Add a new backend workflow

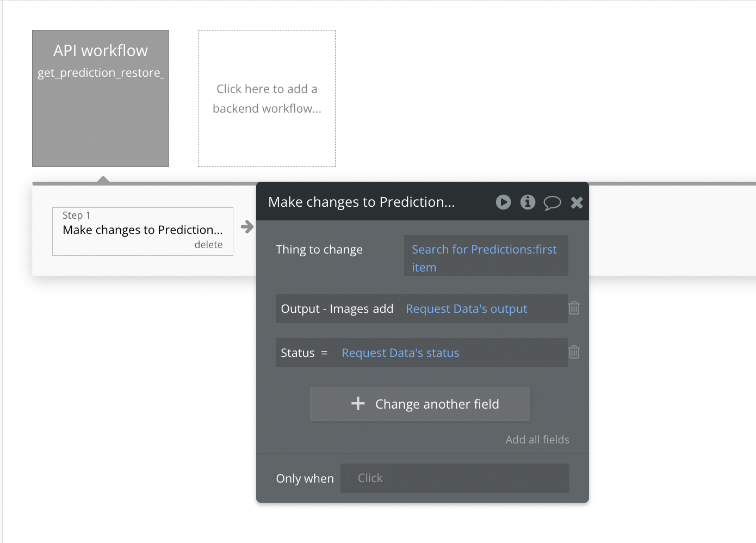point(267,98)
